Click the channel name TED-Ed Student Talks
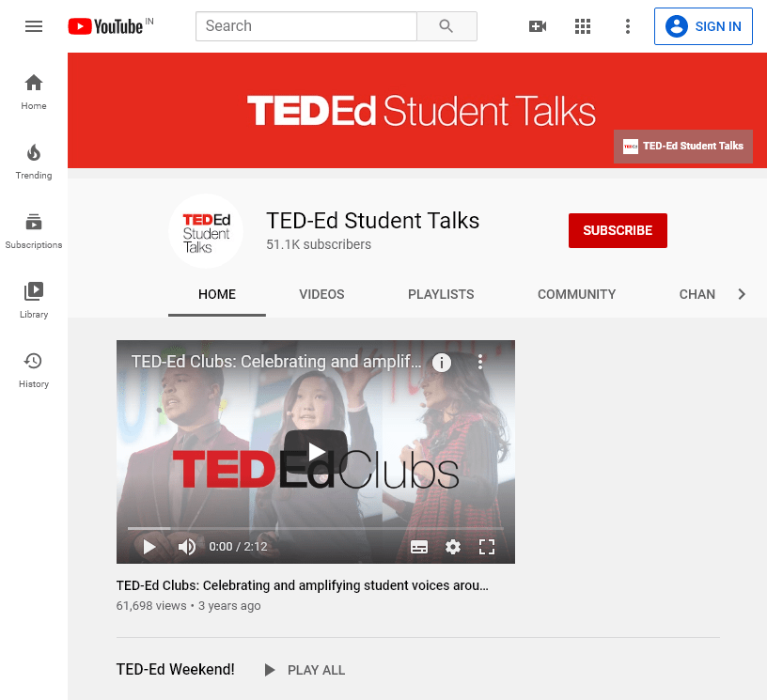The image size is (767, 700). click(x=373, y=221)
